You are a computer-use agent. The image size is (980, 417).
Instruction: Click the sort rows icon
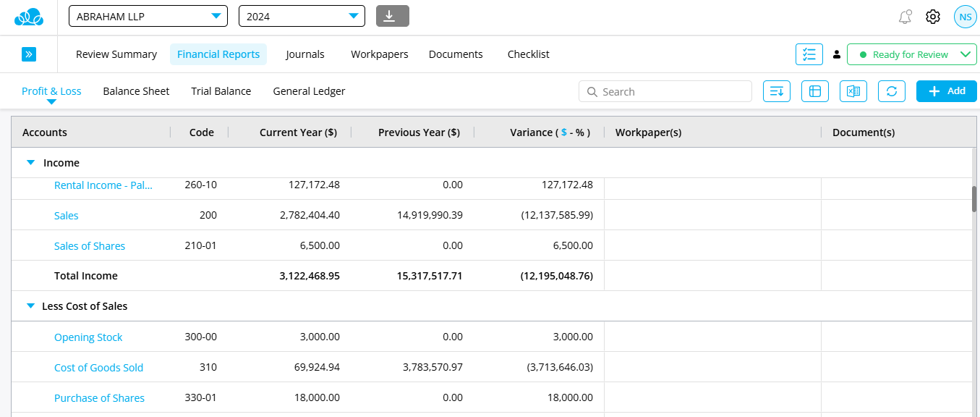[777, 91]
